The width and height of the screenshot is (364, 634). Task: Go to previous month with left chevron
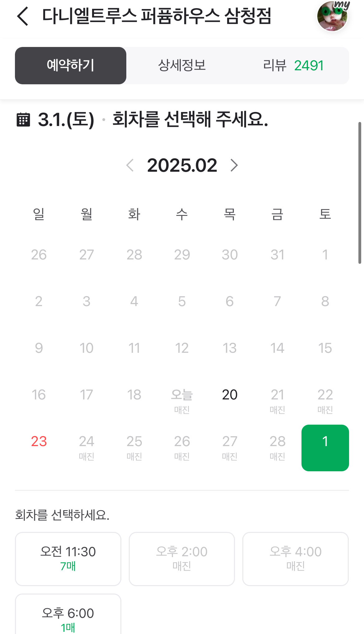130,165
